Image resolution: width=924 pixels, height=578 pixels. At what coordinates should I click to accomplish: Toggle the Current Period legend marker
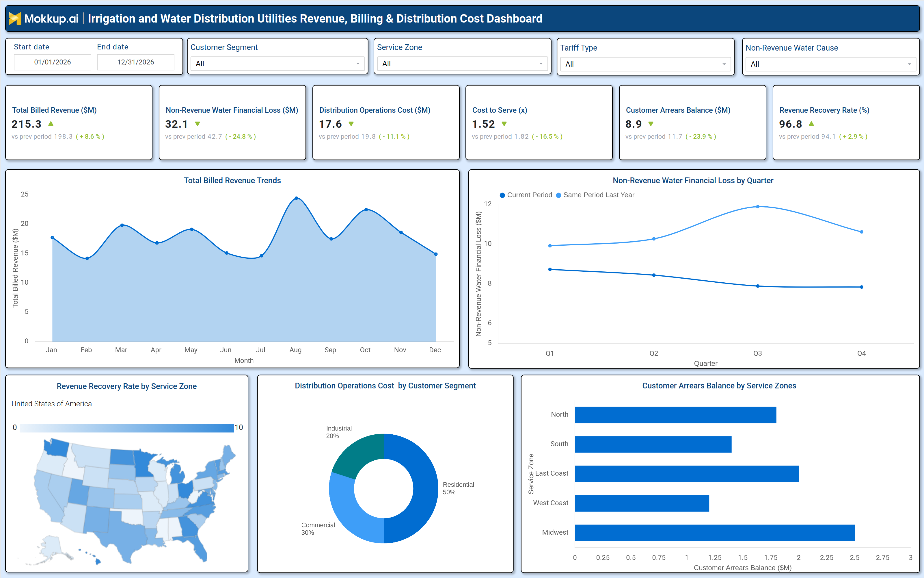pyautogui.click(x=502, y=195)
